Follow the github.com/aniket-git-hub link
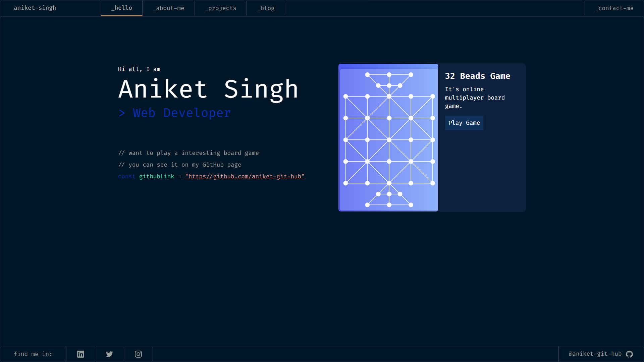The height and width of the screenshot is (362, 644). click(245, 176)
